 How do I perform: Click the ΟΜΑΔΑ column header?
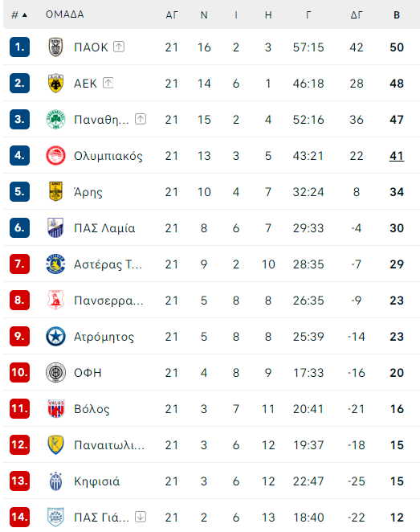coord(65,14)
